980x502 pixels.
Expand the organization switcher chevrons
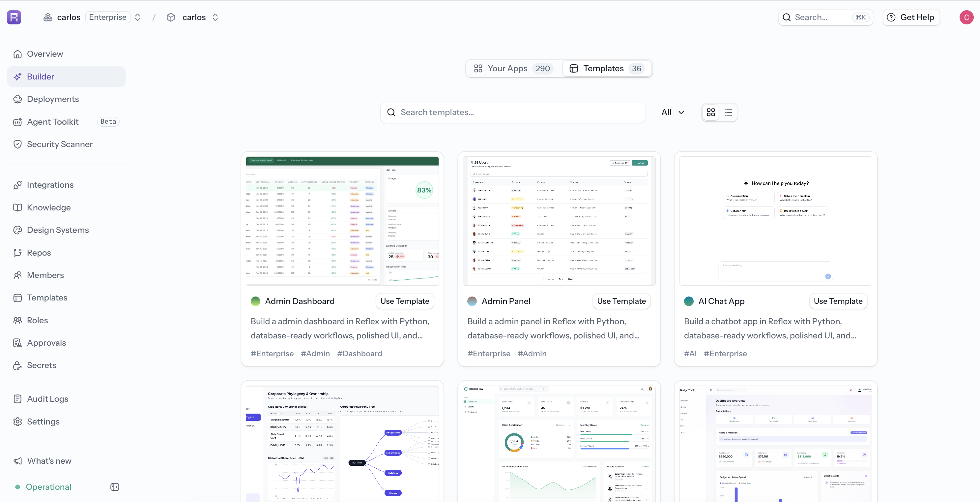pyautogui.click(x=138, y=17)
